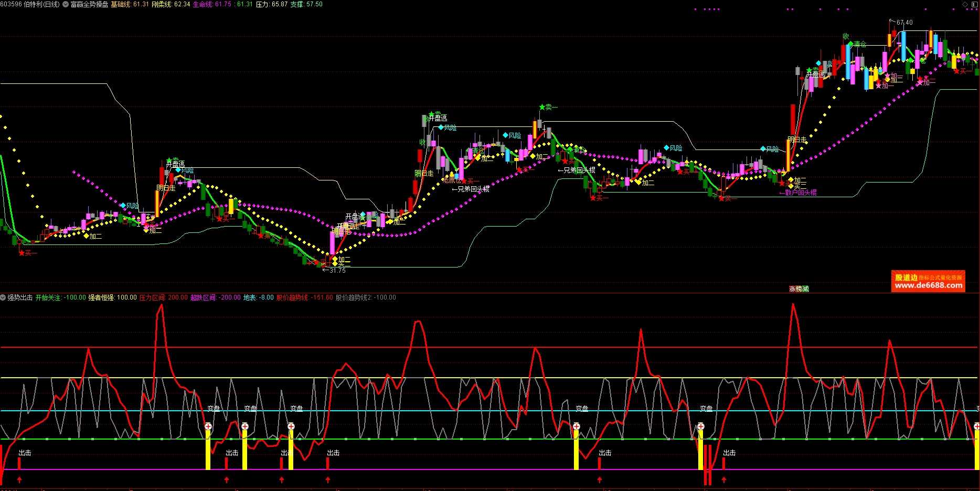Click the magenta 散户回头棍 signal label

pyautogui.click(x=800, y=193)
